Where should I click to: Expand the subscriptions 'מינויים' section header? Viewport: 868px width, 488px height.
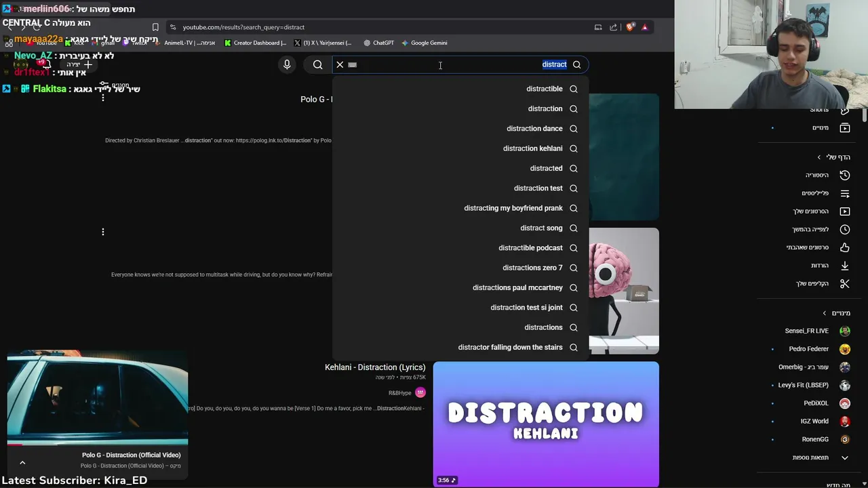coord(836,313)
